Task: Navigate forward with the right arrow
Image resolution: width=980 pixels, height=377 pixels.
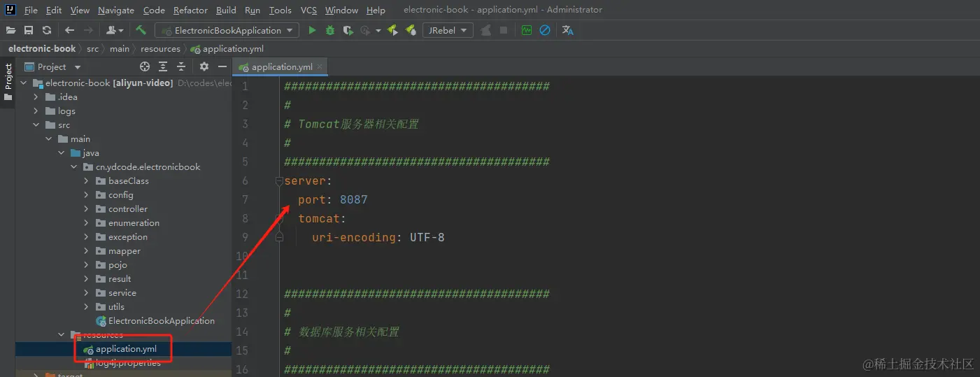Action: tap(88, 30)
